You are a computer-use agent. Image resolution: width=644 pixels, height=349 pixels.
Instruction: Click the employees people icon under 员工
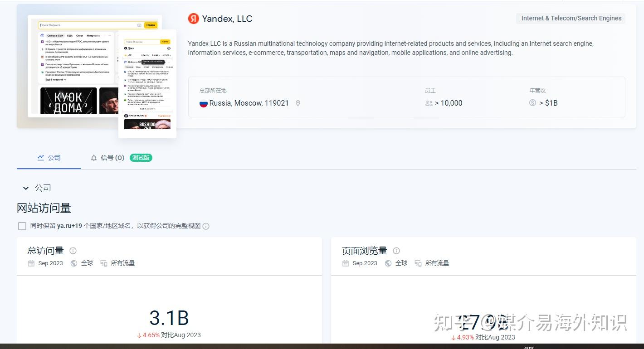click(429, 103)
